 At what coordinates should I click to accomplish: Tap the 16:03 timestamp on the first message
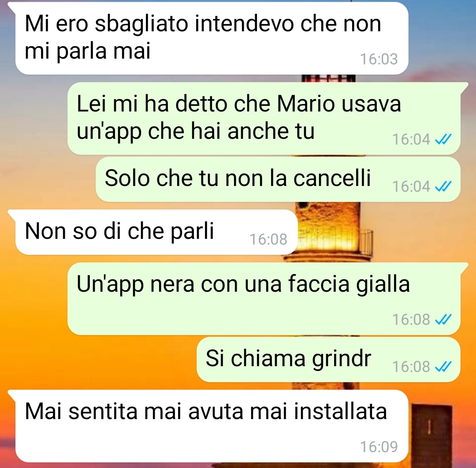[x=379, y=59]
